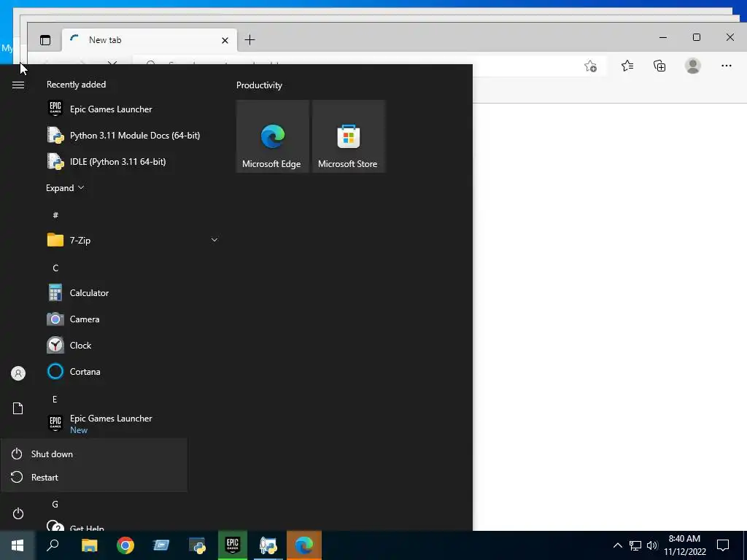Switch to the Python installer taskbar item
The image size is (747, 560).
click(x=268, y=545)
